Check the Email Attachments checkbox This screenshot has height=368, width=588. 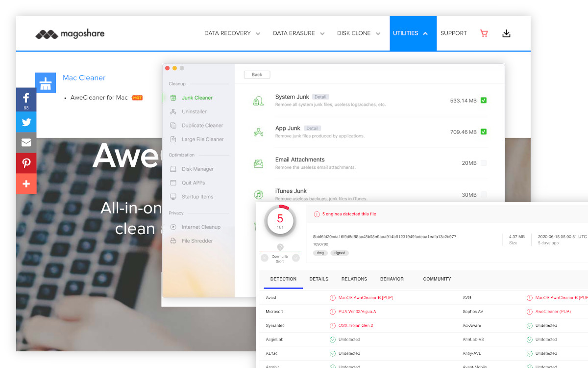(484, 163)
